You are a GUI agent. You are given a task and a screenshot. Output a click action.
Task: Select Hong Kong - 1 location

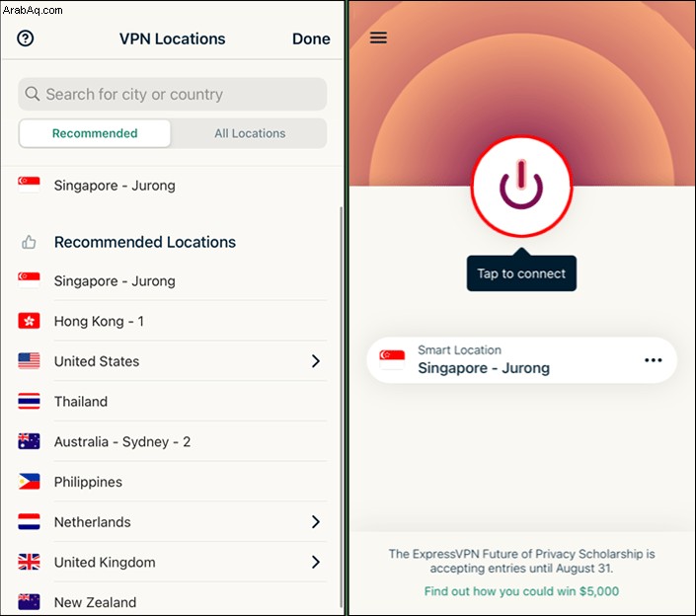172,321
